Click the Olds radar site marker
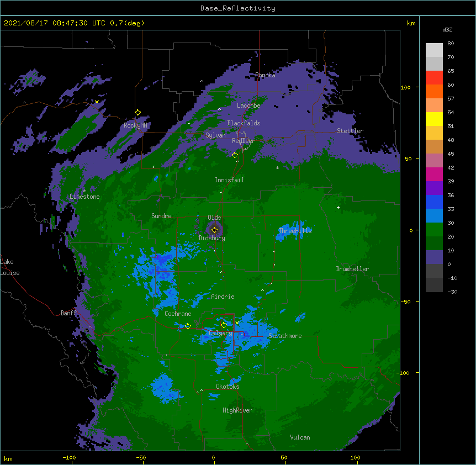Image resolution: width=476 pixels, height=465 pixels. point(214,230)
